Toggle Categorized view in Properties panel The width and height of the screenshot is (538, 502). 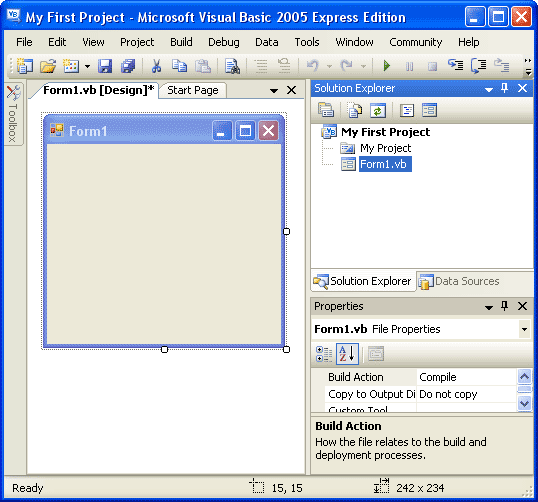pos(324,354)
